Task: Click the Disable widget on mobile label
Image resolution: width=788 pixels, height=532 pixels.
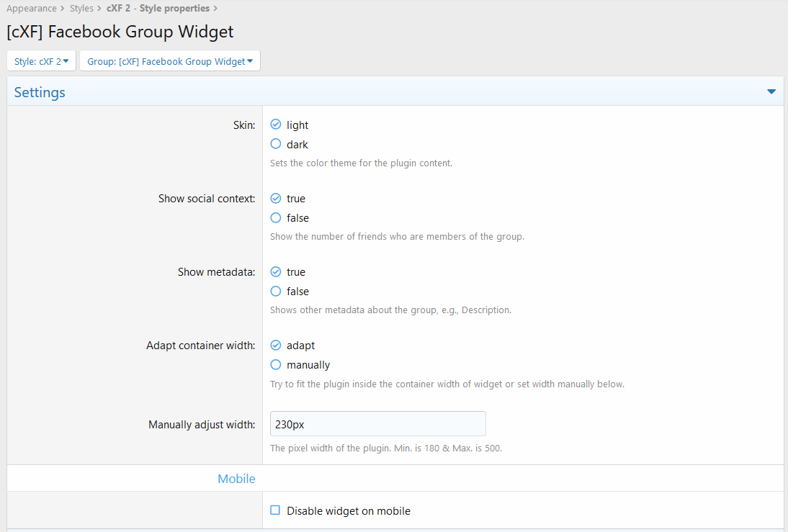Action: [x=348, y=511]
